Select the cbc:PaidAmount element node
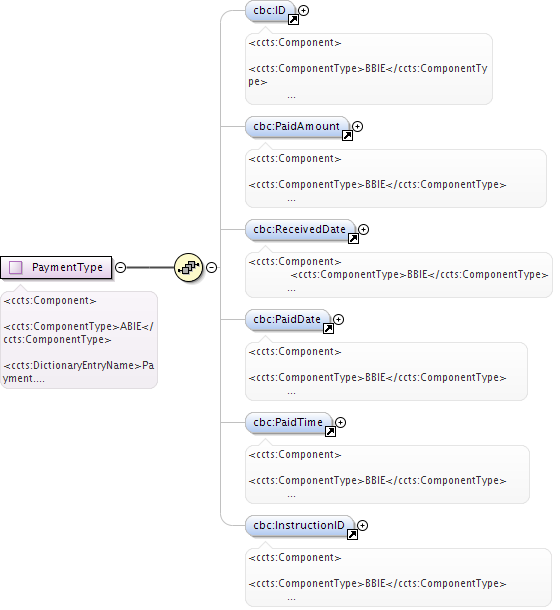 coord(297,127)
